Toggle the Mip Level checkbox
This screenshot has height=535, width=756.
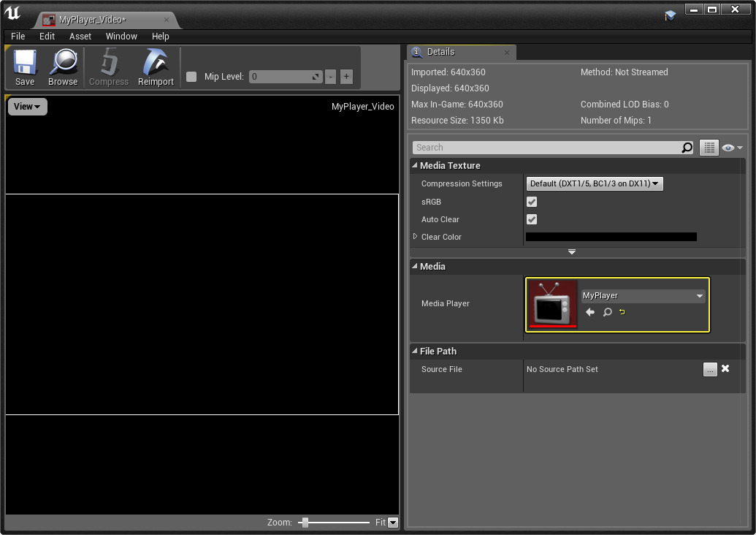pyautogui.click(x=191, y=77)
